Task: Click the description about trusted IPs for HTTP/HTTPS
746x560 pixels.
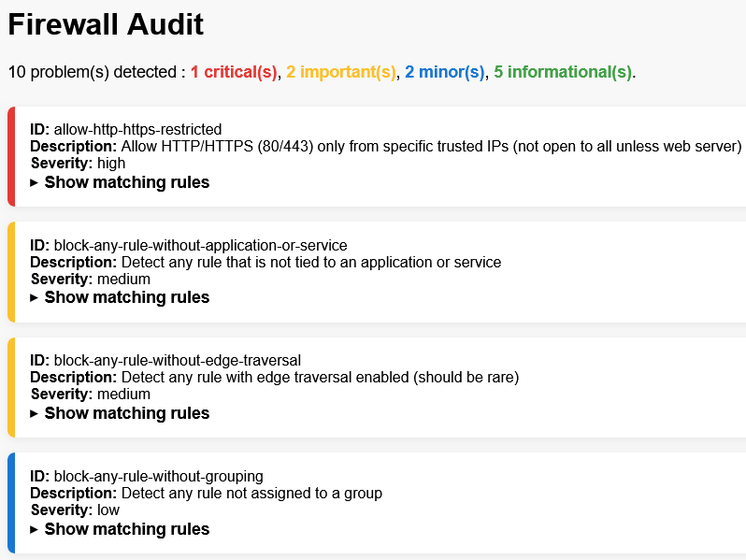Action: tap(430, 146)
